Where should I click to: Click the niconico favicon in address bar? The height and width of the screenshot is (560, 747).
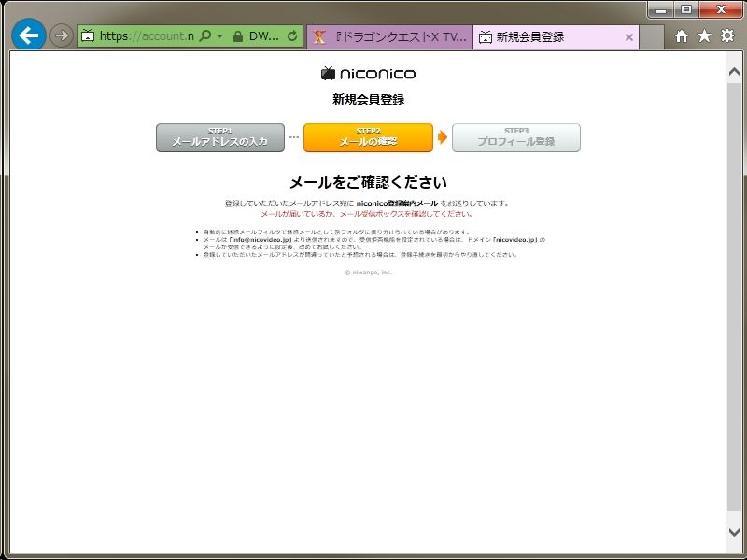point(88,35)
